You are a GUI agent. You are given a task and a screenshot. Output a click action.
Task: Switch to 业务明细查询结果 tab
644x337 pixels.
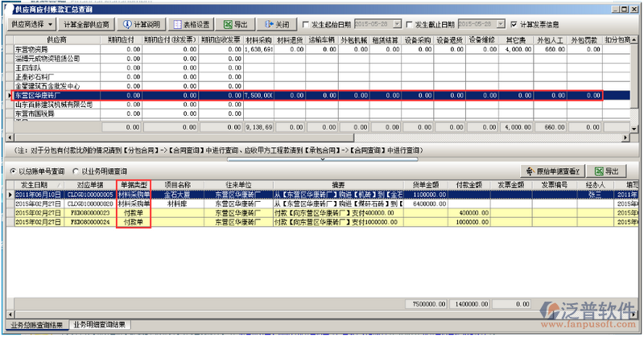[x=99, y=325]
